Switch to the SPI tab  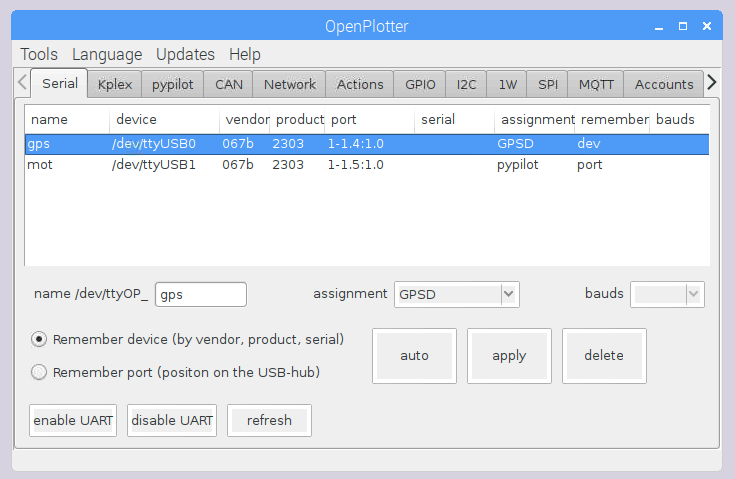coord(548,84)
